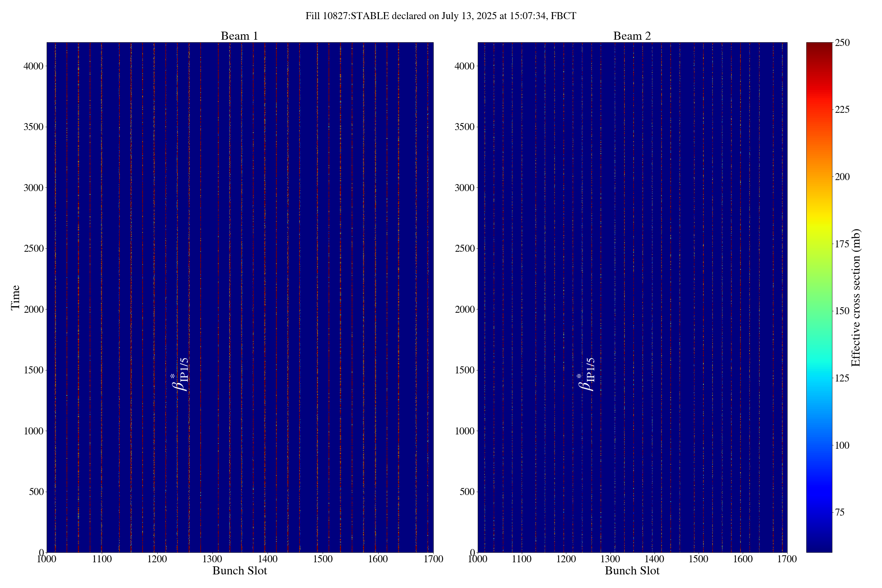Image resolution: width=882 pixels, height=588 pixels.
Task: Click the 200 tick on colorbar
Action: 842,177
